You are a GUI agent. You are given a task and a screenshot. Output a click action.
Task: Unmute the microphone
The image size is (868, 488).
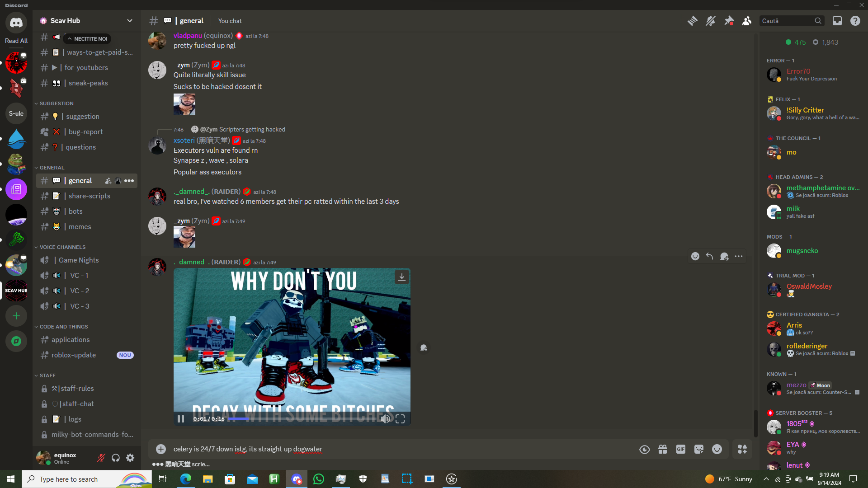coord(101,458)
